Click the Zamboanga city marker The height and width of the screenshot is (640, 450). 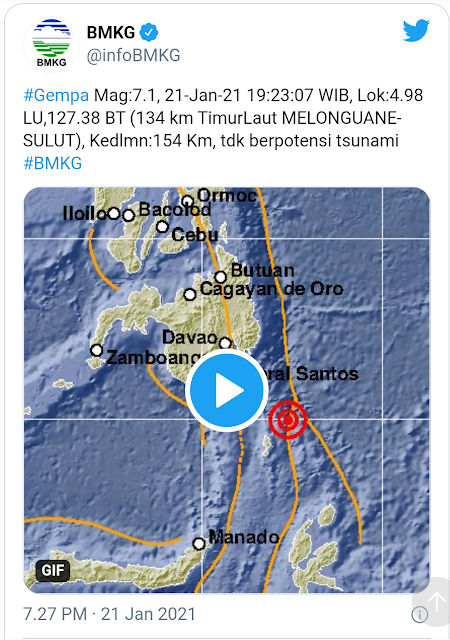tap(97, 350)
